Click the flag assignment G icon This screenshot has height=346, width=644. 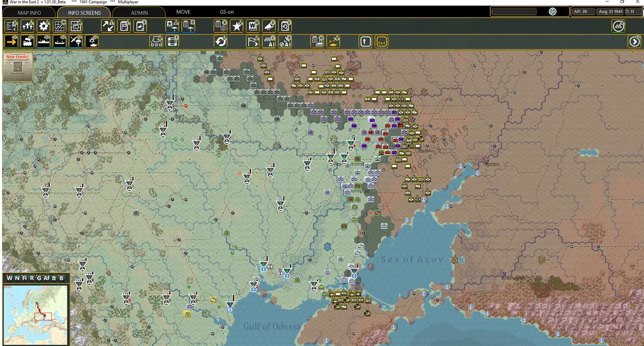coord(253,41)
